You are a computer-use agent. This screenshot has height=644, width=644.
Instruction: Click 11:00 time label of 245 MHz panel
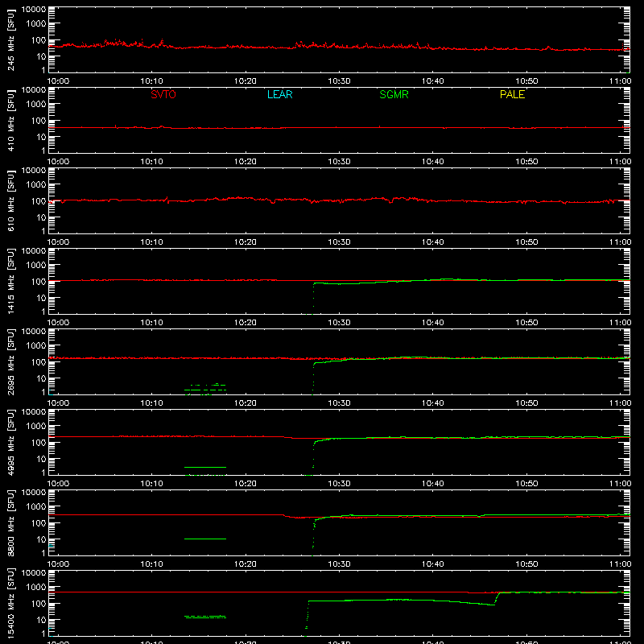(620, 81)
